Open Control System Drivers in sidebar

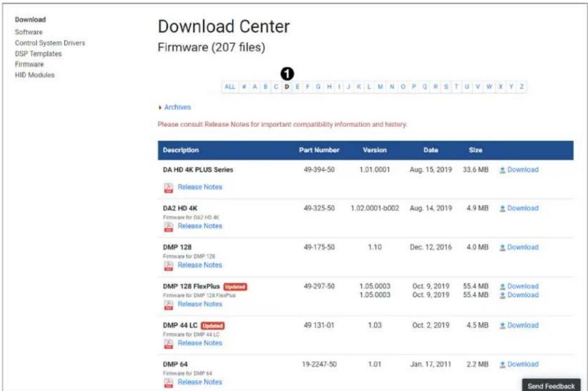coord(50,43)
